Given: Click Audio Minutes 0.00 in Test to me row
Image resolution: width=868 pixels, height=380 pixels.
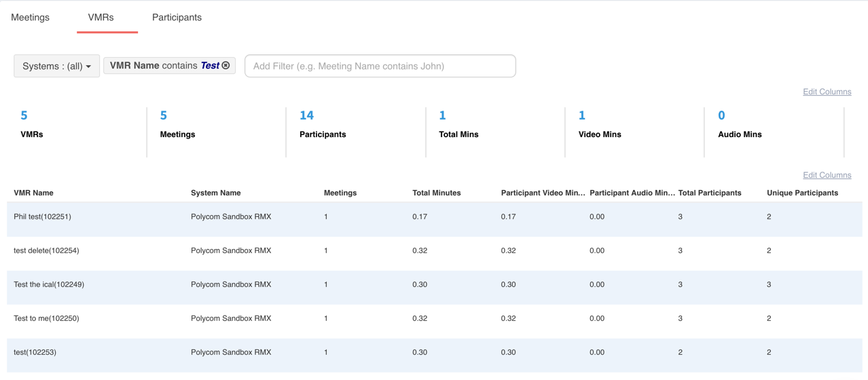Looking at the screenshot, I should point(597,319).
